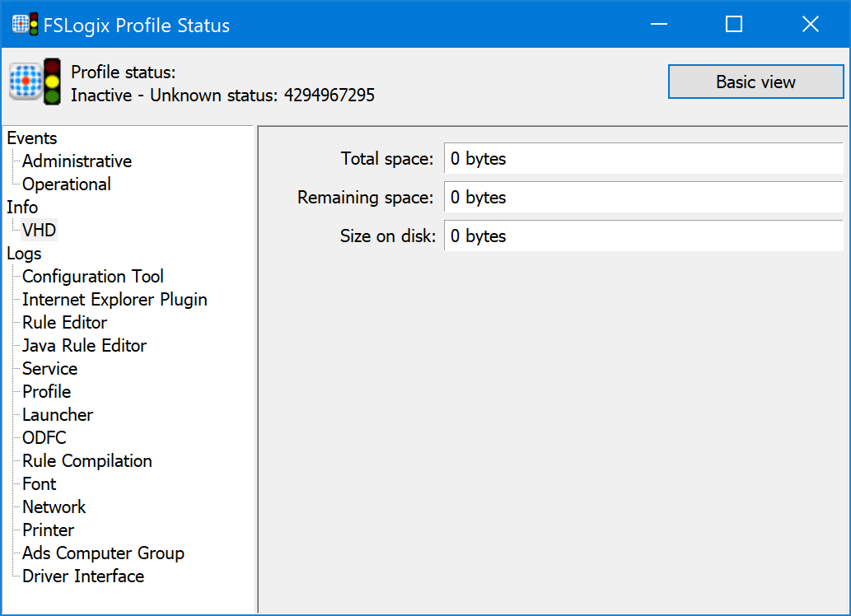Select the Java Rule Editor log
Image resolution: width=851 pixels, height=616 pixels.
pyautogui.click(x=83, y=345)
